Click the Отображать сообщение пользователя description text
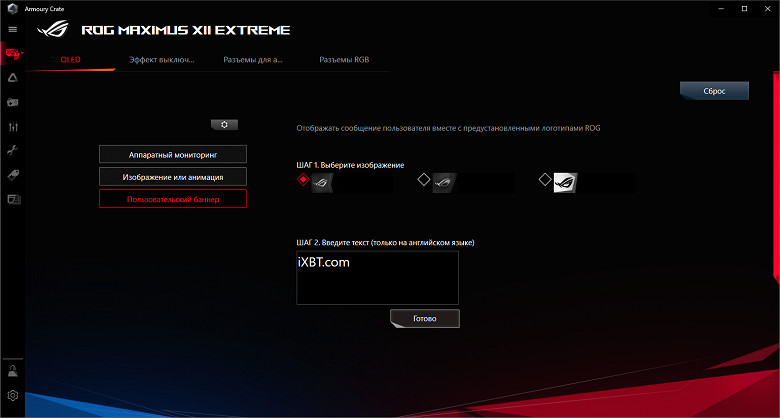The width and height of the screenshot is (780, 418). point(448,128)
